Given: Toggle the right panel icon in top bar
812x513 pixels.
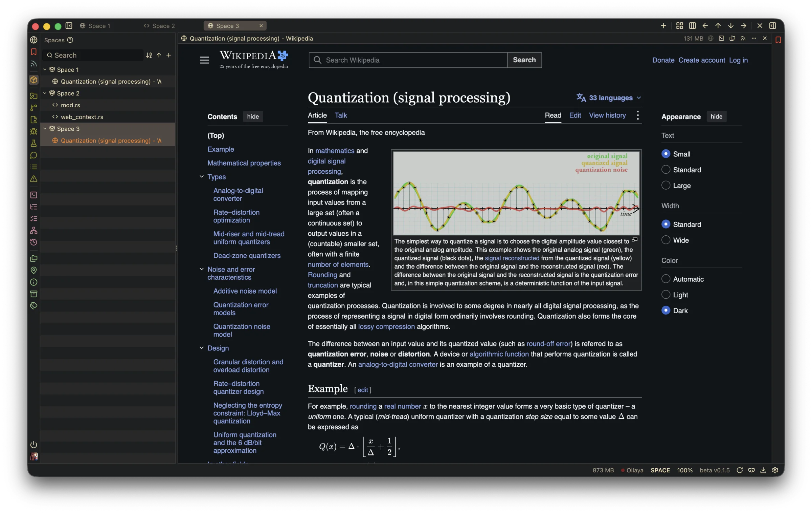Looking at the screenshot, I should [x=772, y=26].
